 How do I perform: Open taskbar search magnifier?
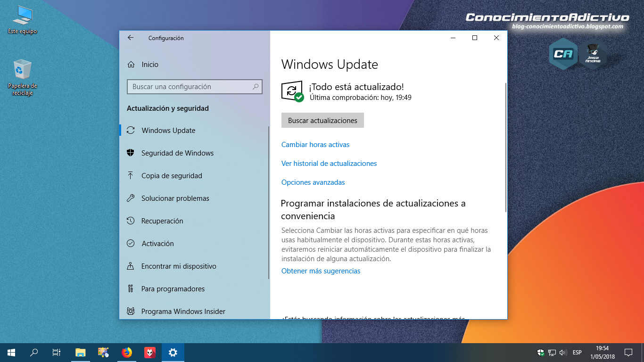pyautogui.click(x=34, y=352)
